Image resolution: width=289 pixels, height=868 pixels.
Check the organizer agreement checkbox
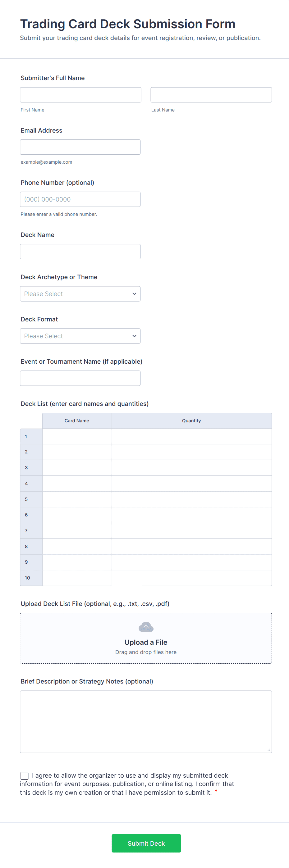click(x=25, y=775)
